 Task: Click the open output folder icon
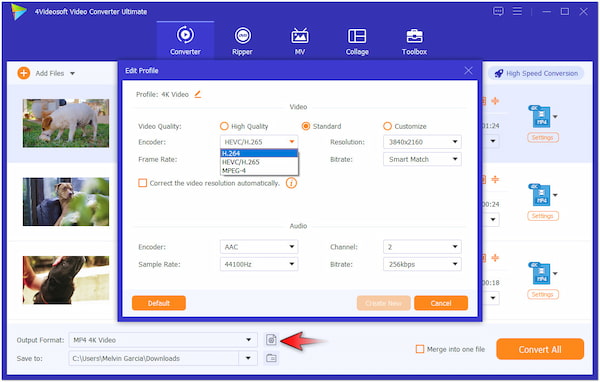click(x=271, y=358)
